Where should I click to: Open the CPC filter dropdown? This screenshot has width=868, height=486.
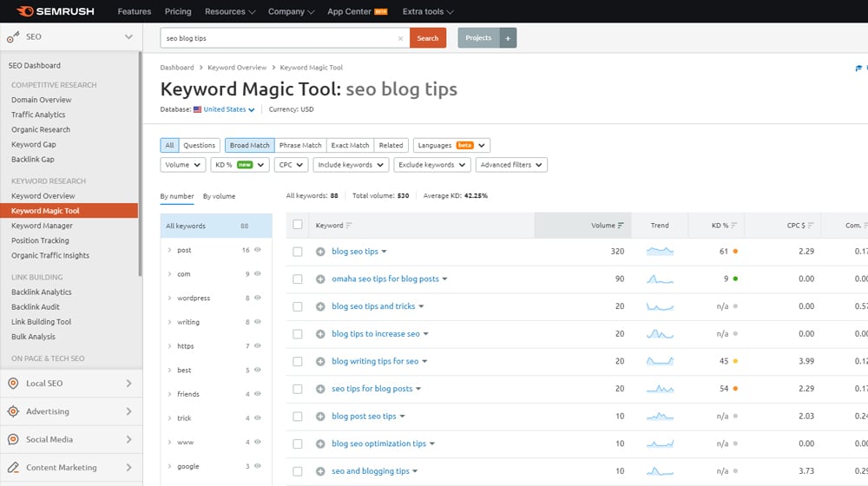tap(291, 165)
